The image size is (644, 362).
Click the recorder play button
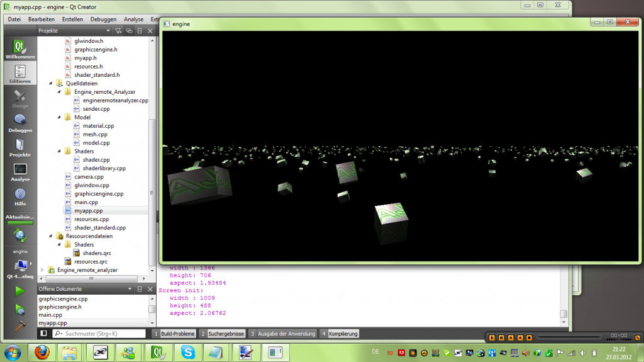492,337
